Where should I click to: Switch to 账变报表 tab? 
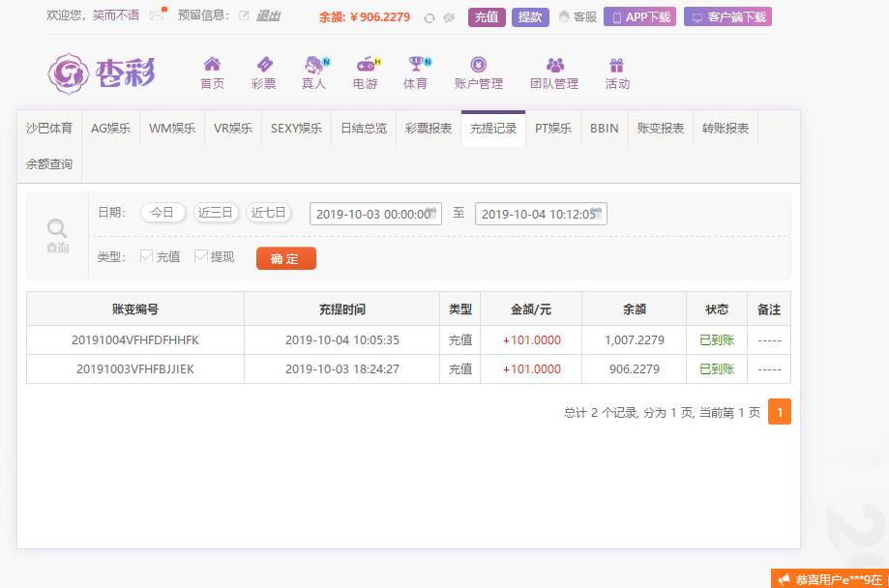click(661, 129)
